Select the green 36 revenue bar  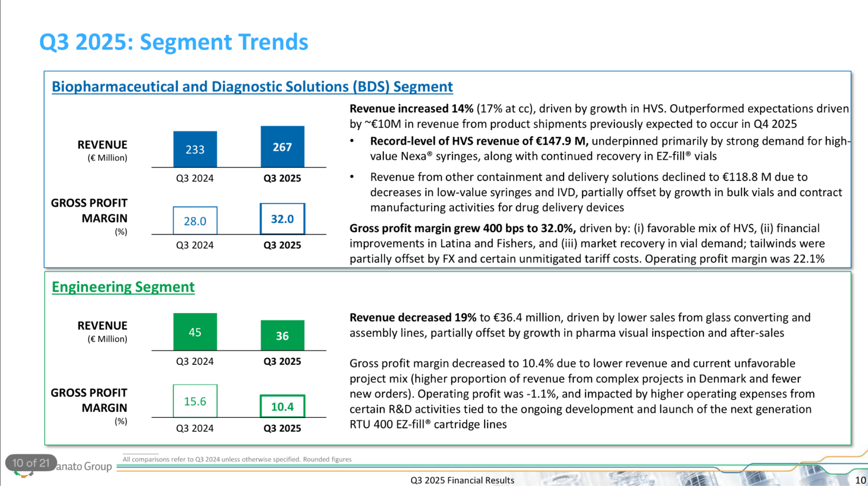pyautogui.click(x=282, y=335)
